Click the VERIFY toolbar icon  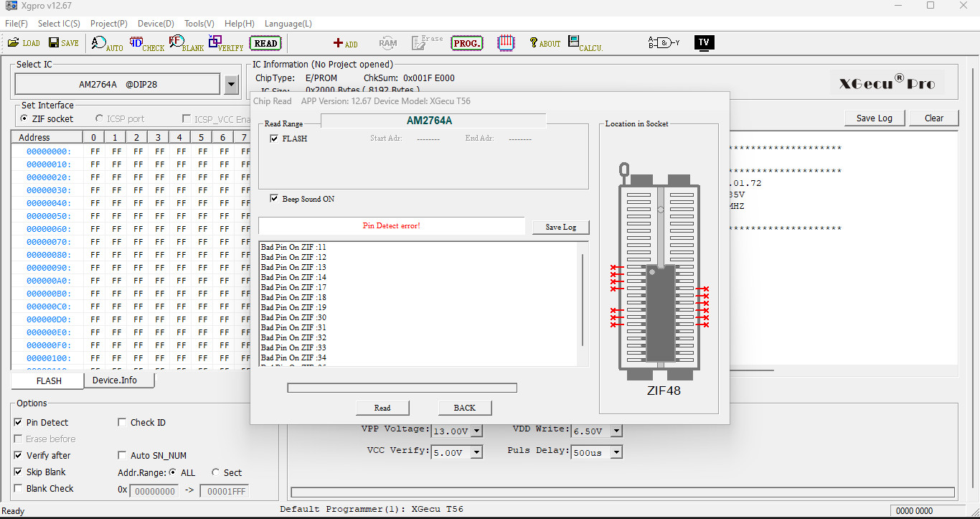(225, 44)
